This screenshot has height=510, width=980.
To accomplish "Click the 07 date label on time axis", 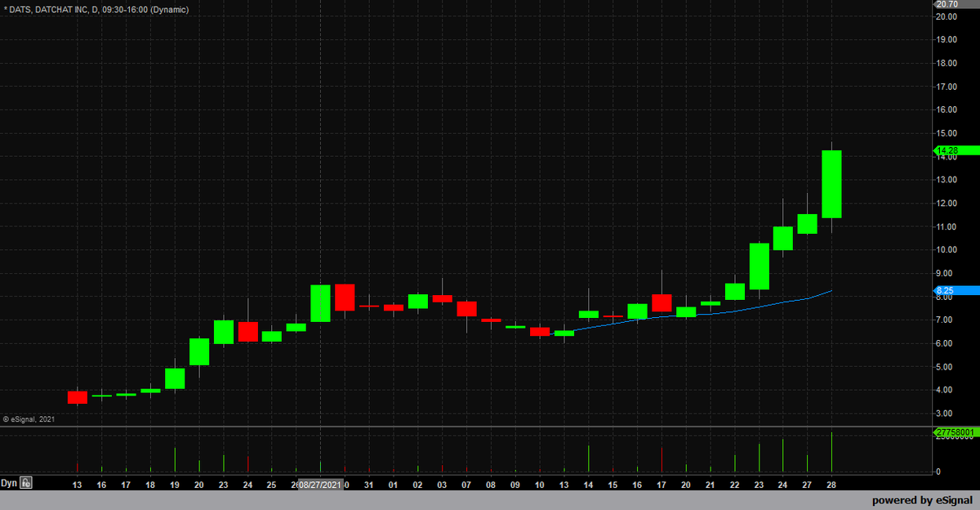I will tap(466, 485).
